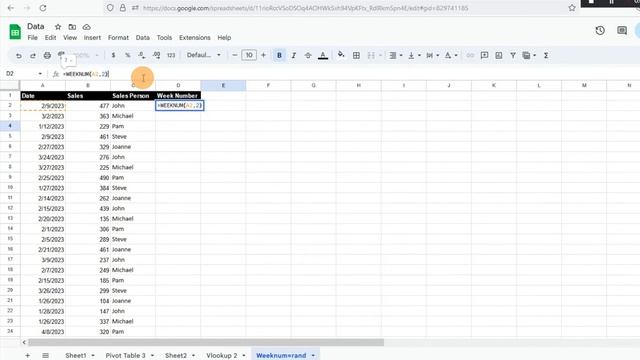This screenshot has width=640, height=360.
Task: Switch to the Sheet1 tab
Action: pos(76,356)
